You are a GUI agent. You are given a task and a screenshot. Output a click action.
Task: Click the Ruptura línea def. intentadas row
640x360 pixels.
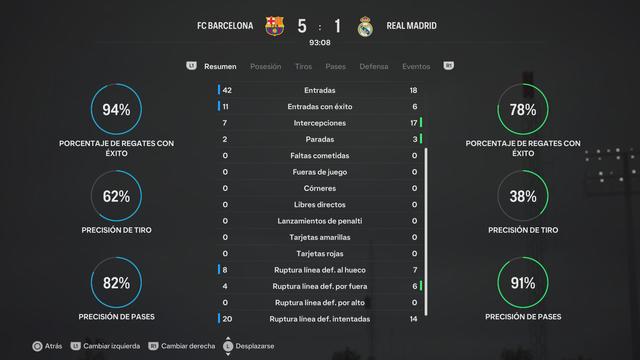click(320, 319)
